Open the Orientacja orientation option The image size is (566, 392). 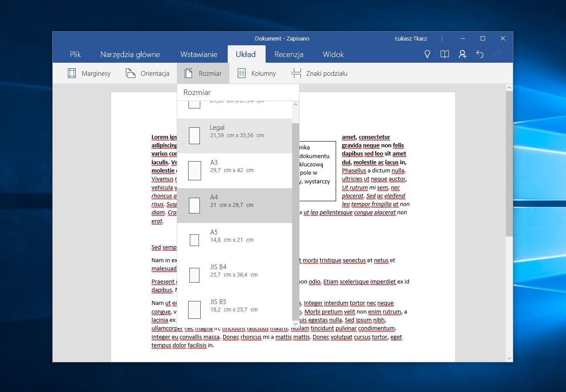click(147, 74)
